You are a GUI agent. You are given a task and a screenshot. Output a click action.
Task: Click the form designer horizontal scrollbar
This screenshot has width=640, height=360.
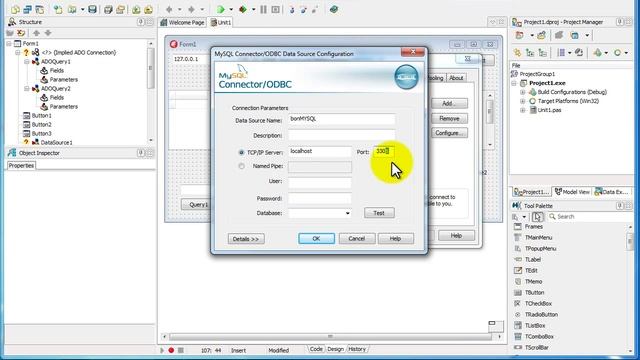tap(331, 337)
